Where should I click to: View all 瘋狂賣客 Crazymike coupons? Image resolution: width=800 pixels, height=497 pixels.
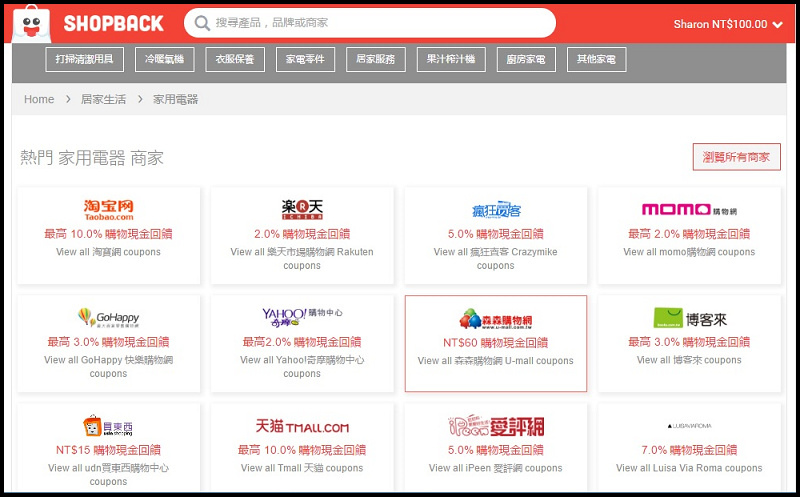click(496, 259)
